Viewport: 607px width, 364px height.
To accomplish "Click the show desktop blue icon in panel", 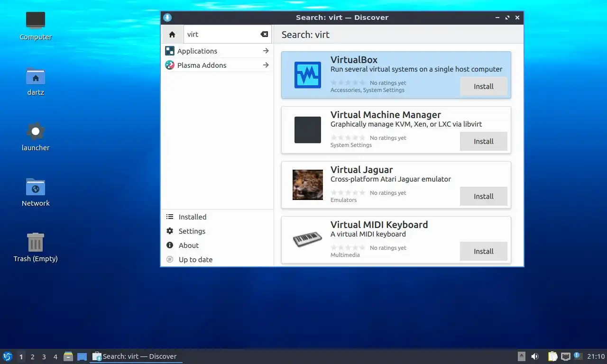I will point(82,356).
